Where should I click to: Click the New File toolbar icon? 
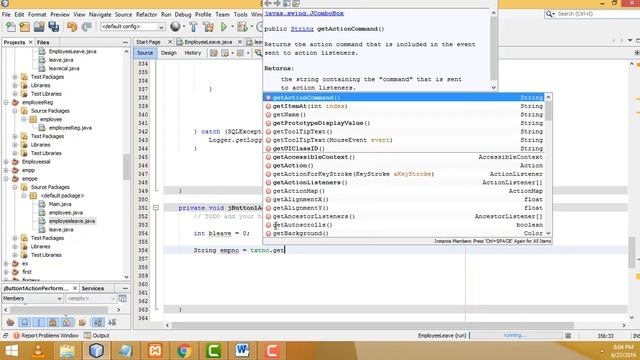[x=11, y=27]
